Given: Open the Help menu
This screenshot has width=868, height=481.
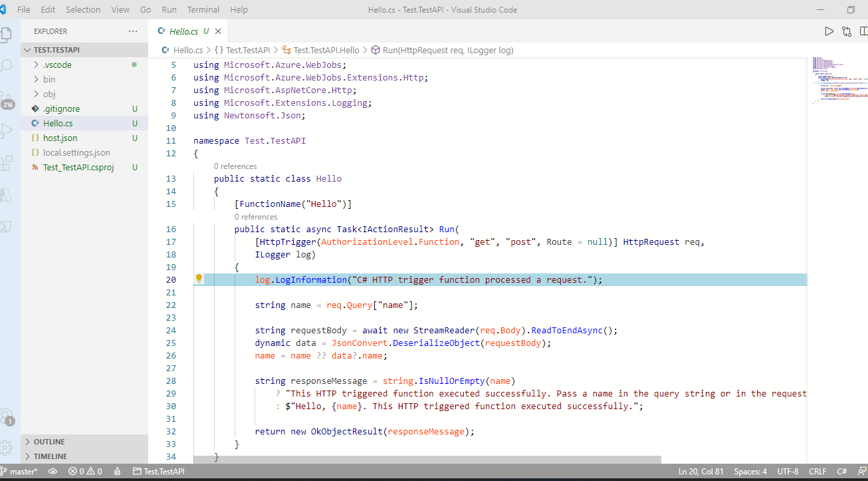Looking at the screenshot, I should pyautogui.click(x=239, y=9).
